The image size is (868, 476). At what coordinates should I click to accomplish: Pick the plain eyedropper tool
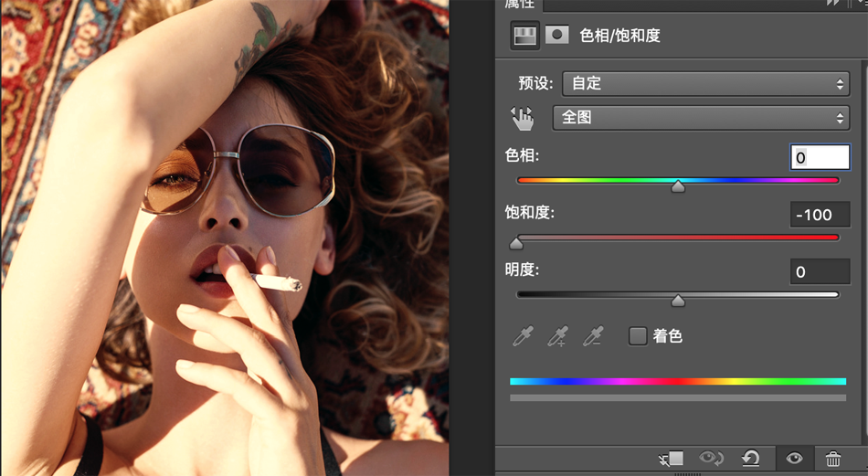click(x=523, y=336)
